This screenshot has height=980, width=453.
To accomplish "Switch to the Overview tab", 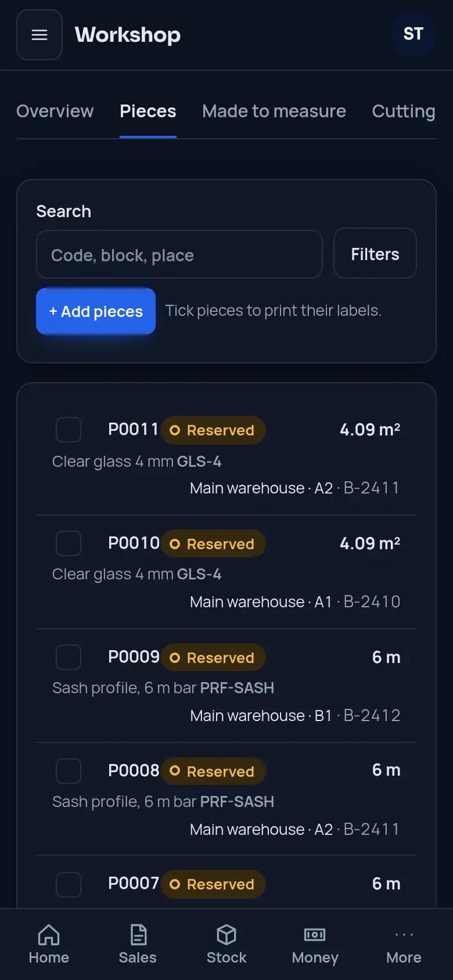I will (x=55, y=111).
